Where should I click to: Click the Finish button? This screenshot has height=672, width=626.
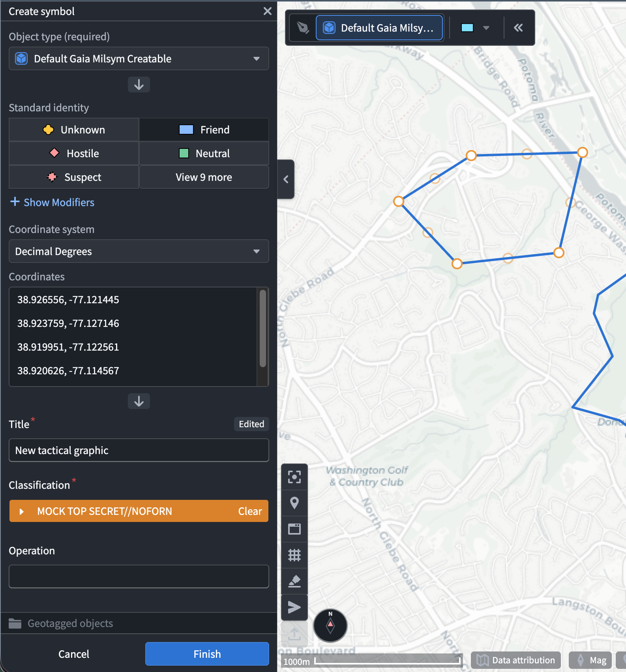pyautogui.click(x=207, y=654)
